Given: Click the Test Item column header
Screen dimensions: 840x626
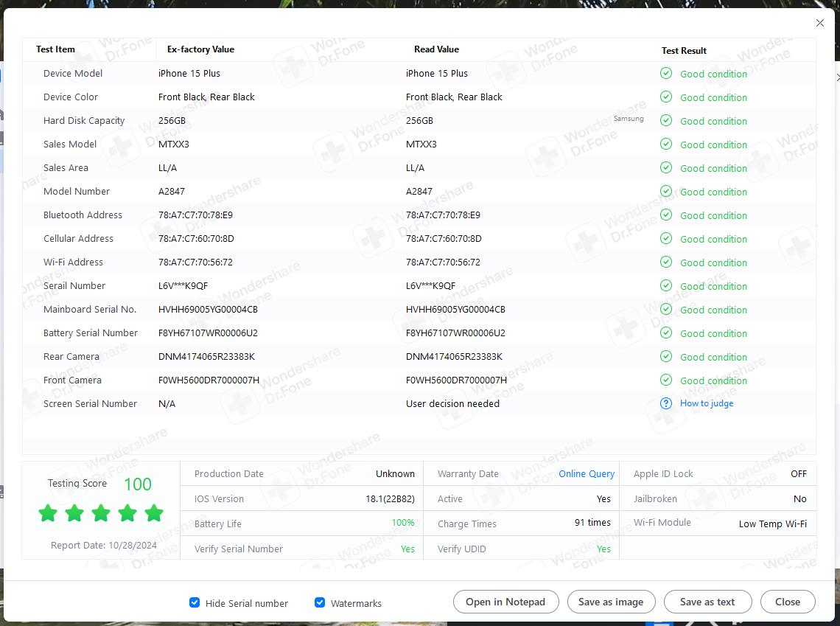Looking at the screenshot, I should pos(55,49).
